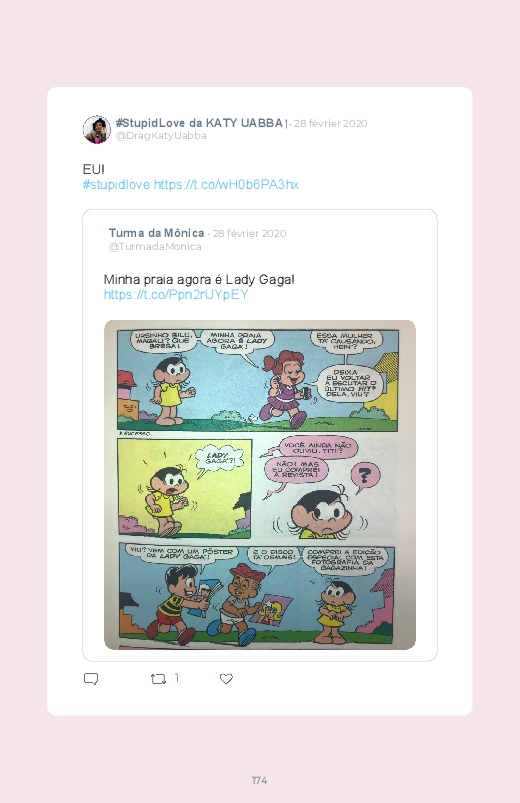Open DragKatyUabba profile avatar
The width and height of the screenshot is (520, 803).
tap(97, 130)
